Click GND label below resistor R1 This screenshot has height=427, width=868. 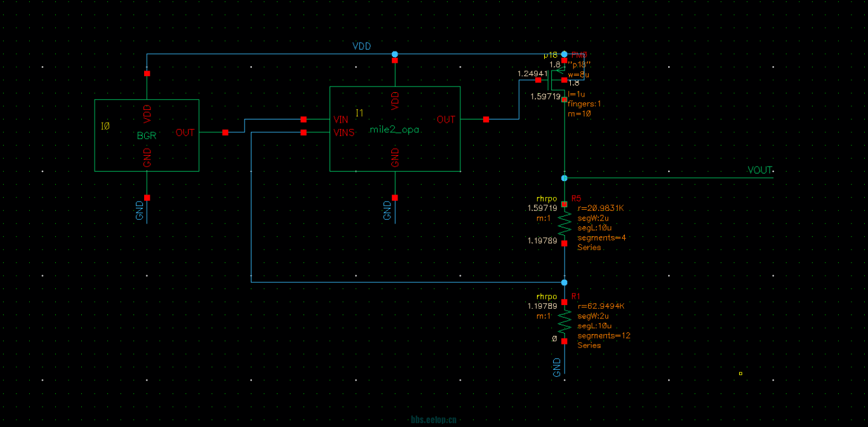coord(557,367)
